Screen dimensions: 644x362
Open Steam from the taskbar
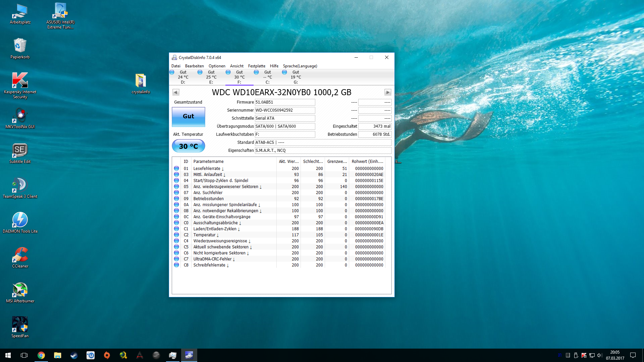tap(74, 355)
